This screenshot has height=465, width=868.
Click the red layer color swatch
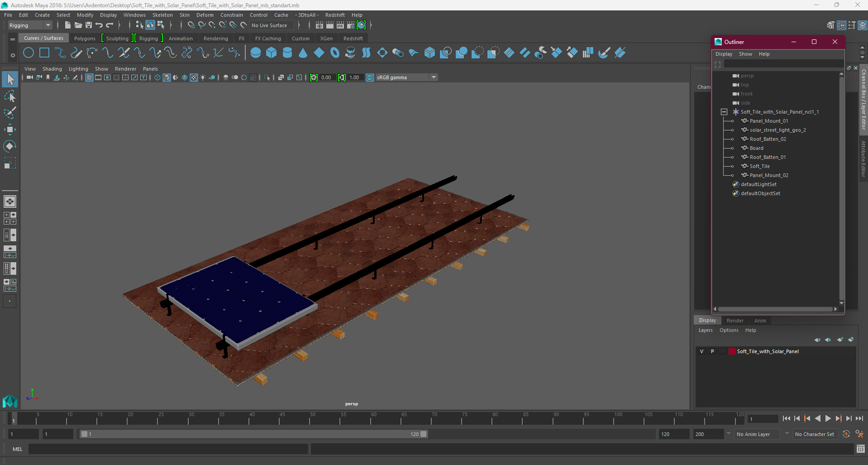732,351
